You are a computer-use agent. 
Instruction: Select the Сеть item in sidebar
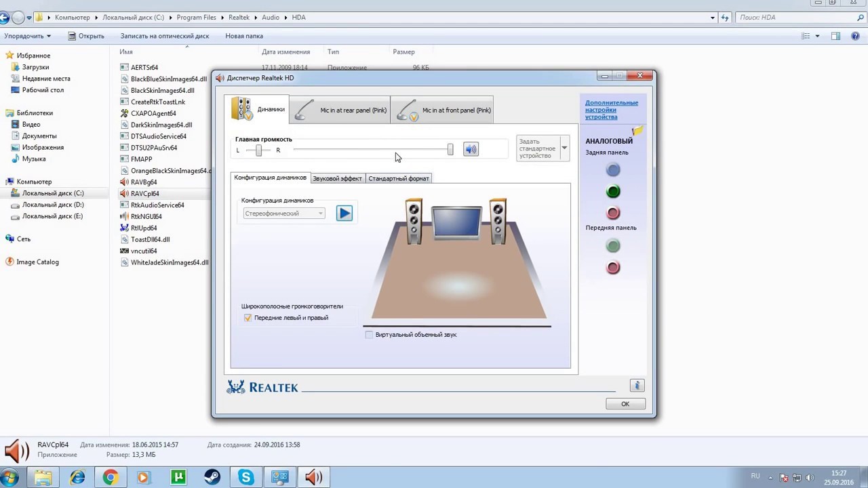point(24,239)
